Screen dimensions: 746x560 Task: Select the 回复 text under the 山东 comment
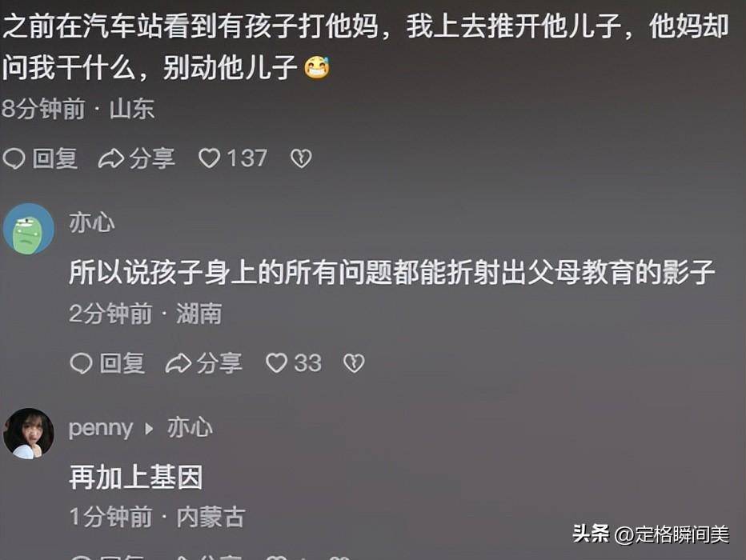pyautogui.click(x=54, y=158)
